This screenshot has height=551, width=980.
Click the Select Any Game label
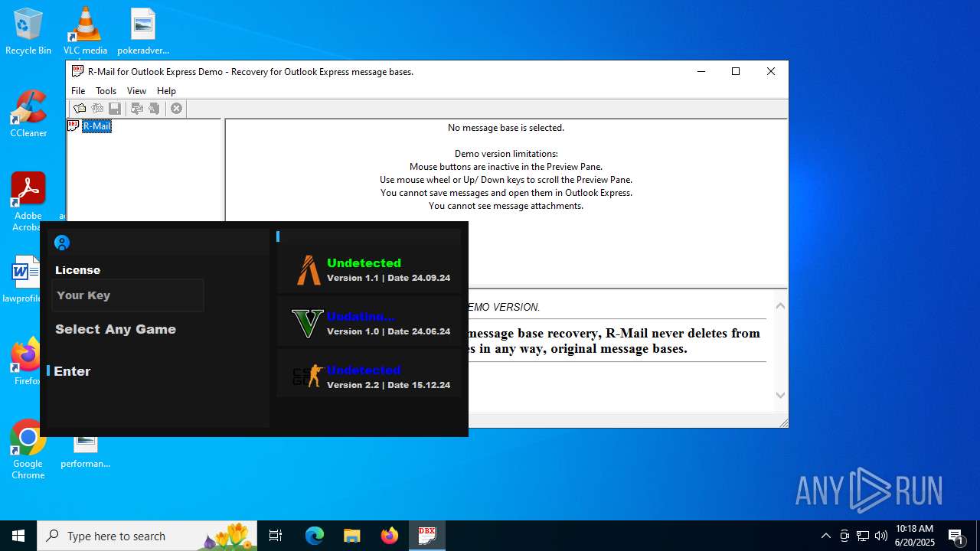pyautogui.click(x=116, y=329)
